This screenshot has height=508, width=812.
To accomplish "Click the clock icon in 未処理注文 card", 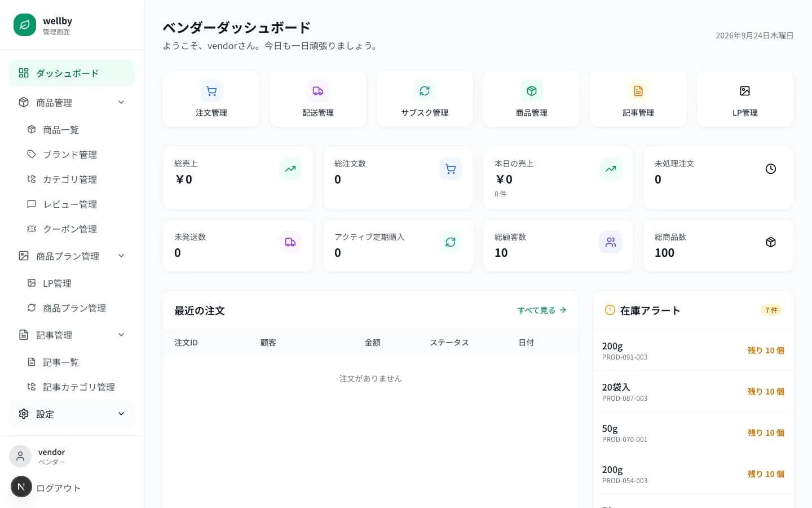I will [771, 169].
